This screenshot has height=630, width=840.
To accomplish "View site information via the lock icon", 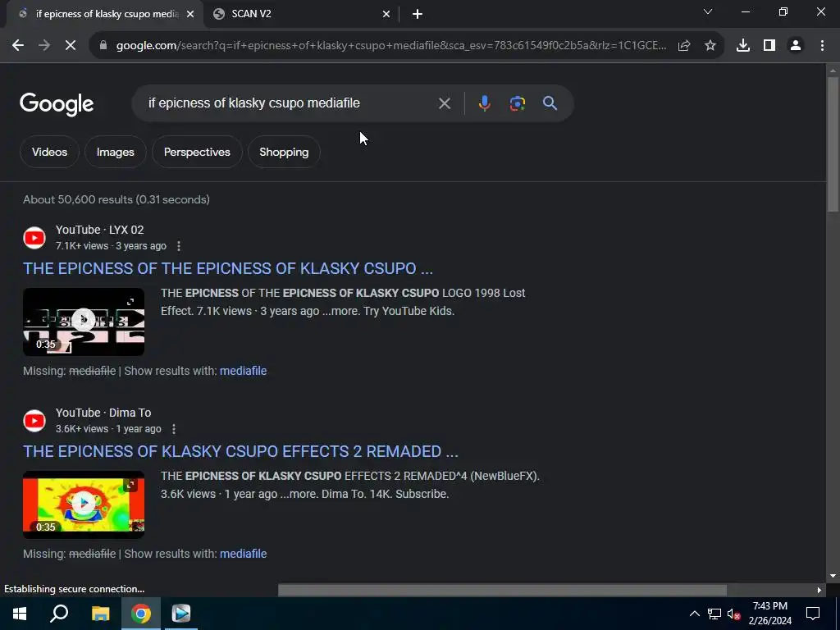I will coord(103,46).
